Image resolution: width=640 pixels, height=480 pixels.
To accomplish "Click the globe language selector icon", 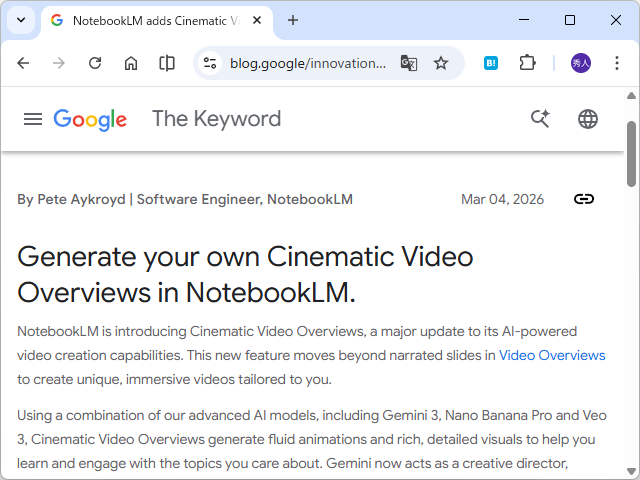I will pos(588,119).
